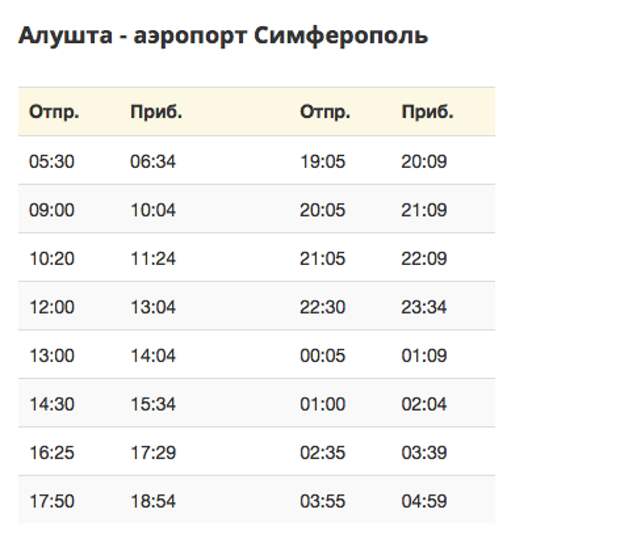
Task: Click the first Приб. column header
Action: pyautogui.click(x=156, y=112)
